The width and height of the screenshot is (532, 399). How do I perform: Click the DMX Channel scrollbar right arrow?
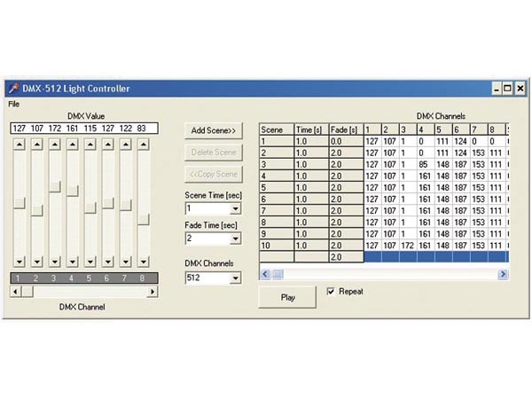153,292
